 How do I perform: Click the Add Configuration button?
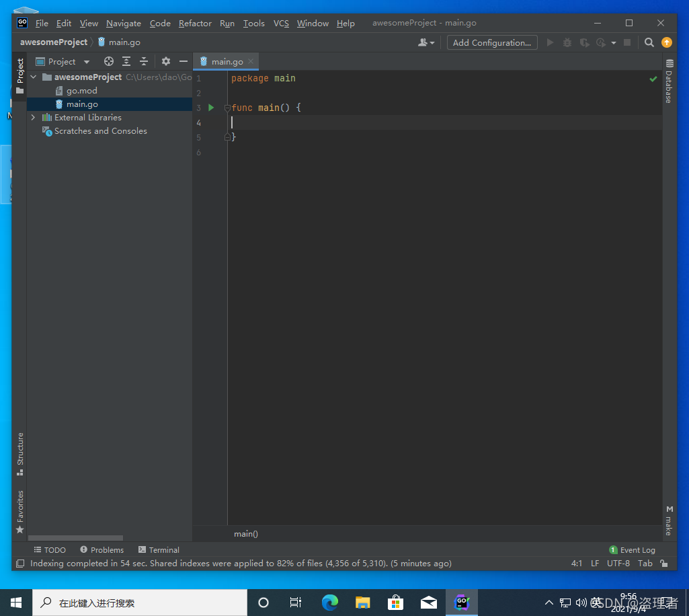click(x=492, y=42)
